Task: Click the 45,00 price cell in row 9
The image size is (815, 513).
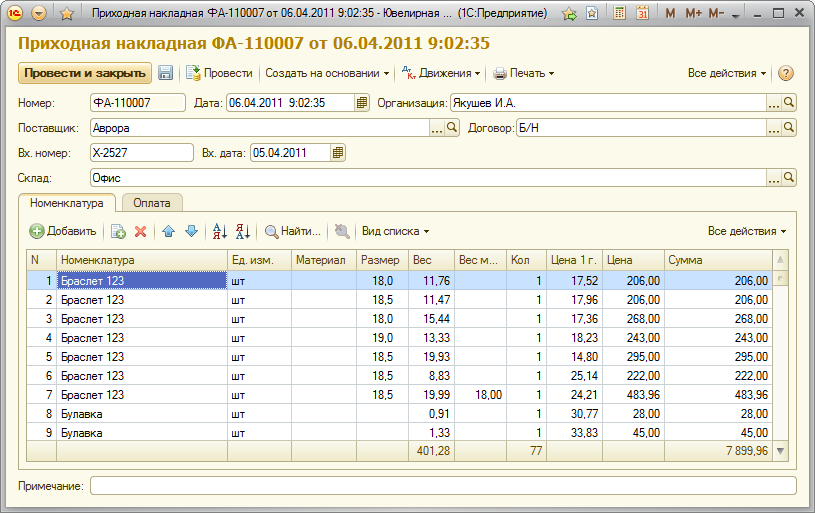Action: click(633, 433)
